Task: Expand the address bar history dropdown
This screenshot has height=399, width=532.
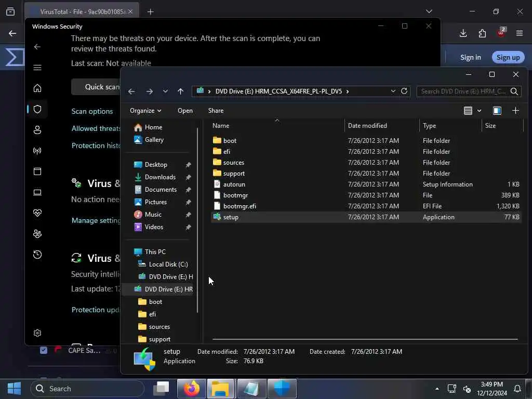Action: click(x=393, y=91)
